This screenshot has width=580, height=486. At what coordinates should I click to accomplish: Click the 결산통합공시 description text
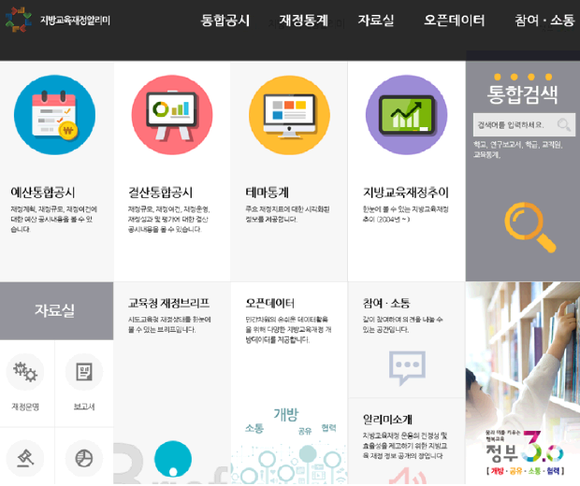(169, 219)
